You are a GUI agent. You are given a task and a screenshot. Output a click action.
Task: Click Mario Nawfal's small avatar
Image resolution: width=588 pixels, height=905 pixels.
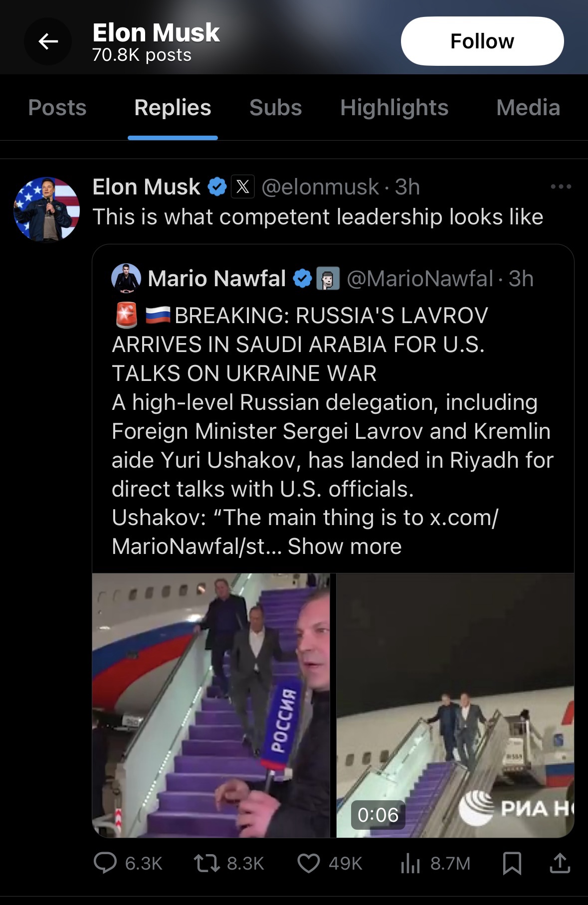point(126,278)
